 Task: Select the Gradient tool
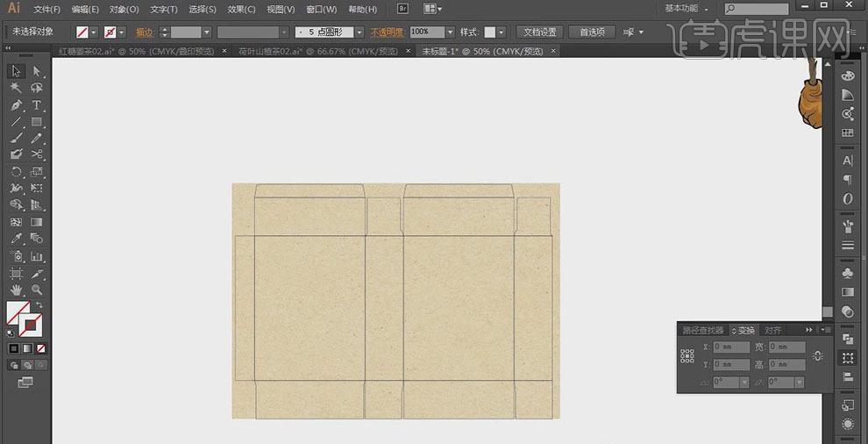pos(37,222)
